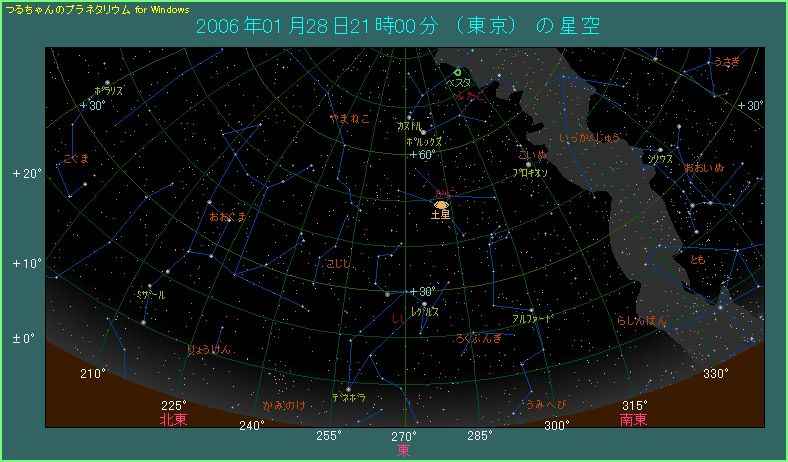
Task: Click the うみへび constellation label
Action: pyautogui.click(x=545, y=405)
